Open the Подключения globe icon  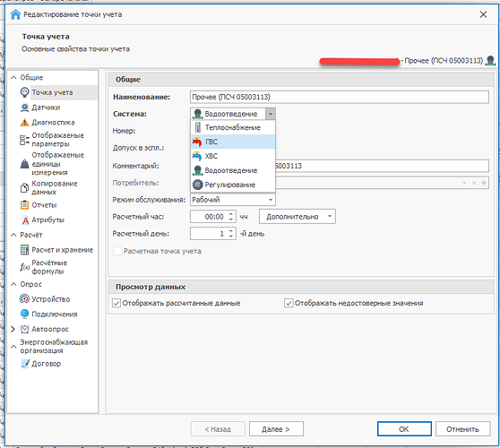pos(24,314)
